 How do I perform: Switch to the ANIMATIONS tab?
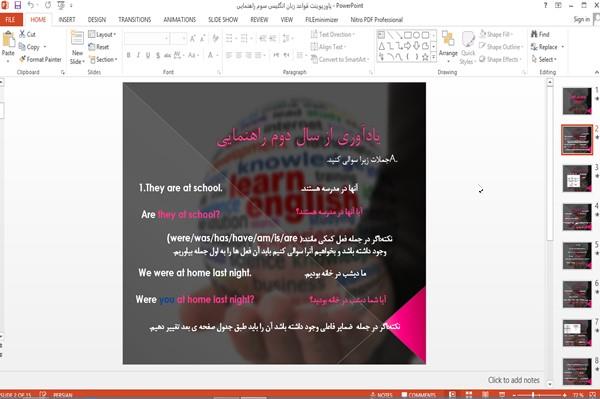point(179,20)
